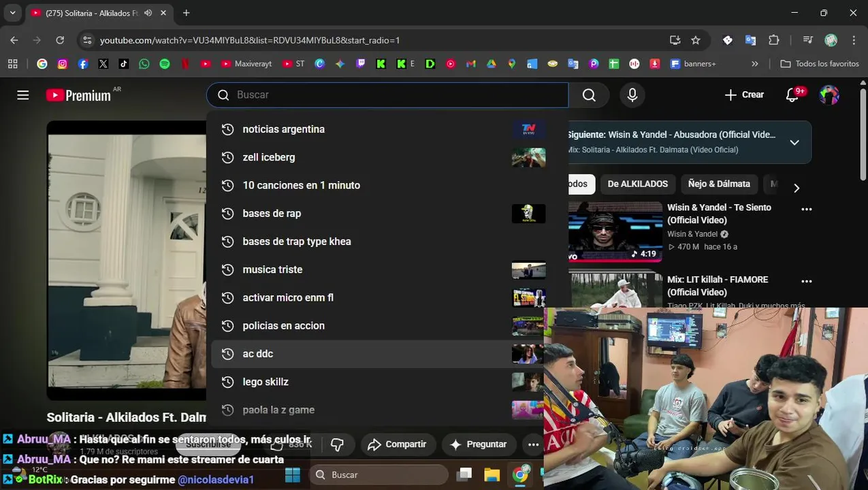Open the Gmail bookmark
868x490 pixels.
[x=470, y=64]
